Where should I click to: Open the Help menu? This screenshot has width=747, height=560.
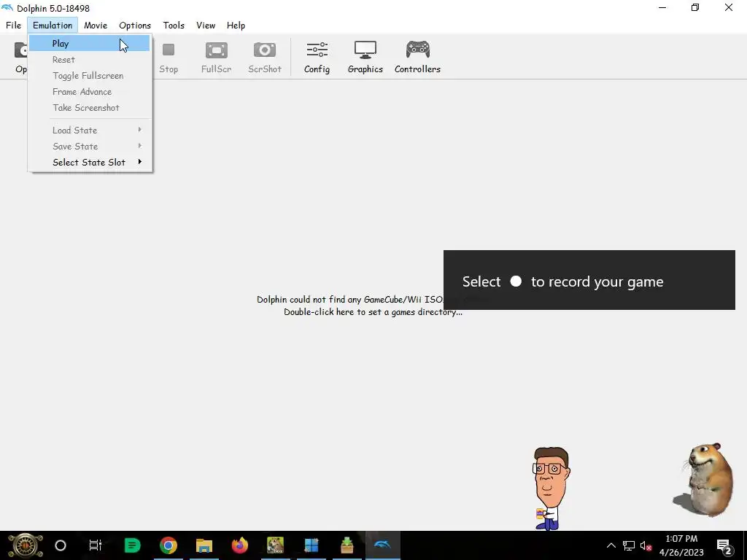tap(236, 26)
